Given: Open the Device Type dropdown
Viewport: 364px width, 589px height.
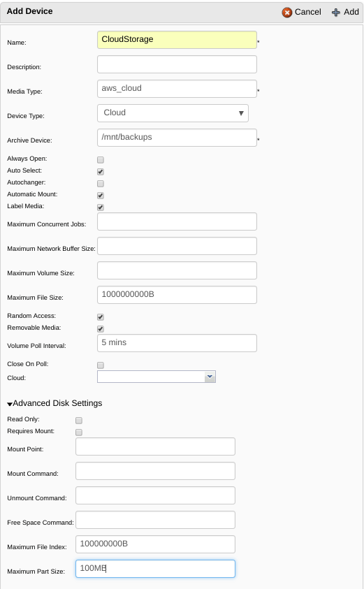Looking at the screenshot, I should [173, 113].
